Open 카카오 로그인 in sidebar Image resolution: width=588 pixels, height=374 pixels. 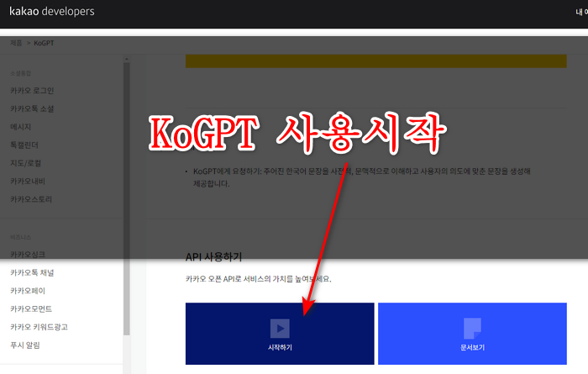point(32,91)
